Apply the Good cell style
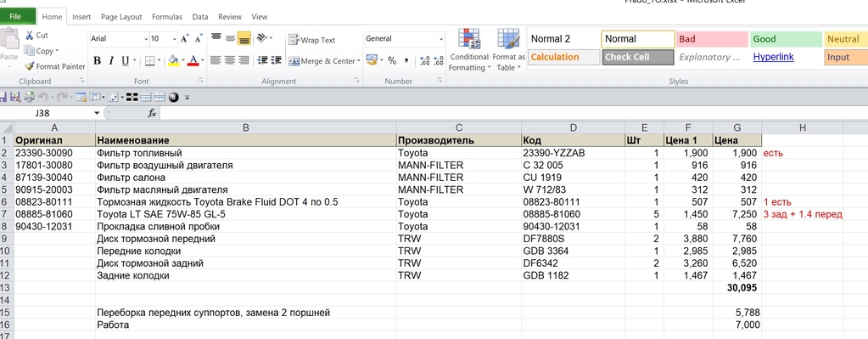Screen dimensions: 868x339 coord(786,39)
